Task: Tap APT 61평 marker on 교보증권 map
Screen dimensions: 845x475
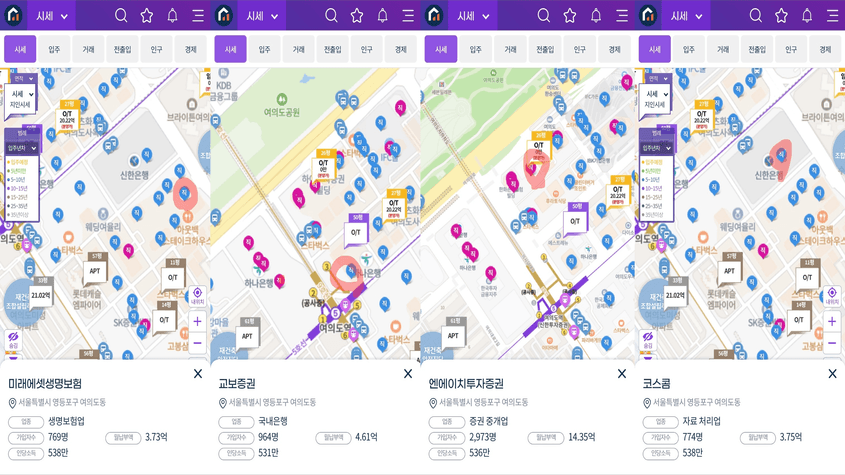Action: pos(247,334)
